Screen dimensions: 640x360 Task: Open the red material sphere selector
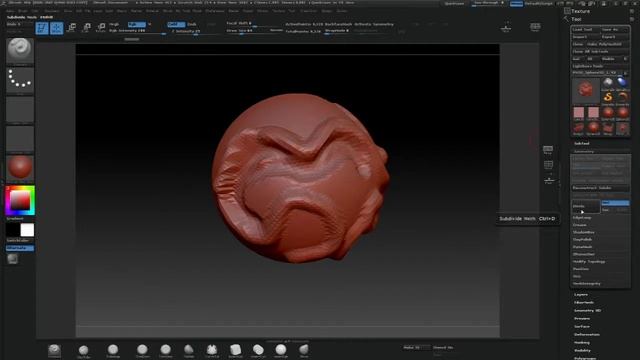coord(20,169)
